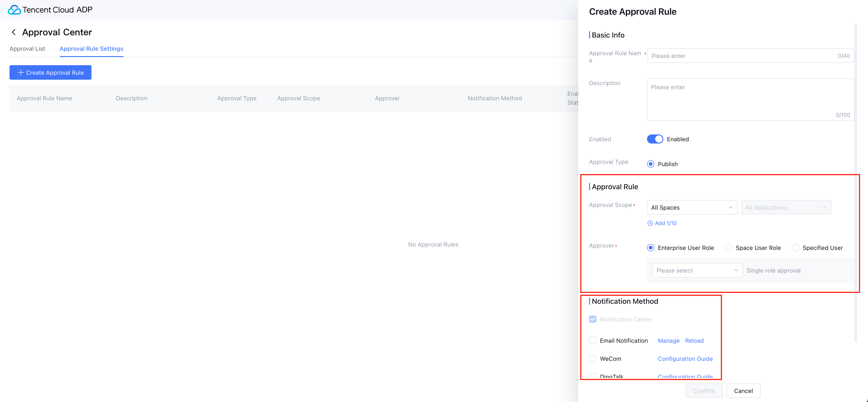Click the All Spaces dropdown chevron
Screen dimensions: 868x402
tap(731, 208)
